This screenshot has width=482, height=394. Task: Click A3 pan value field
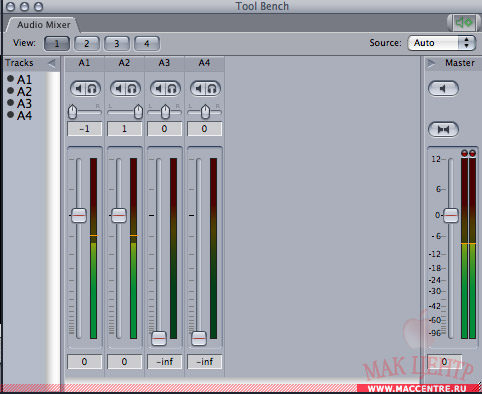(165, 129)
